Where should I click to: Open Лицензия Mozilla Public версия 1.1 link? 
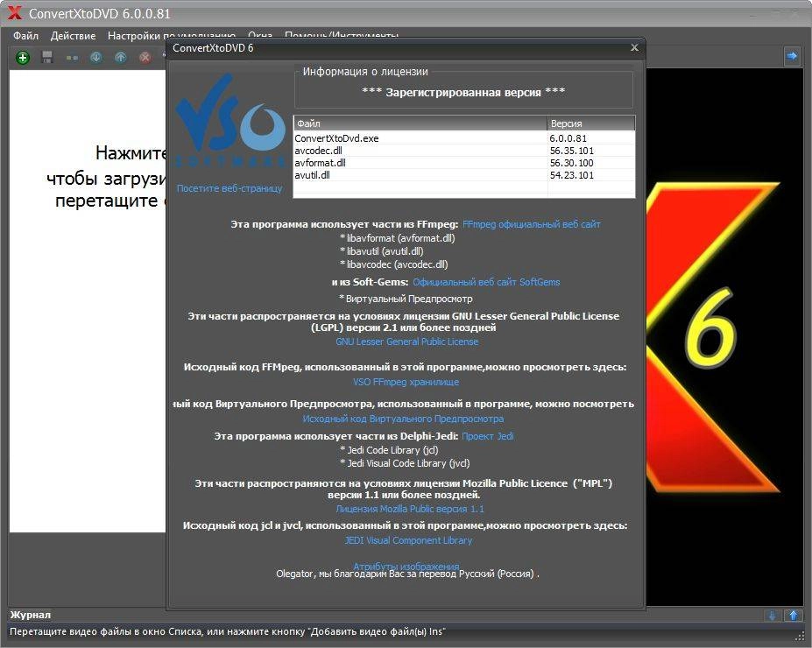410,509
